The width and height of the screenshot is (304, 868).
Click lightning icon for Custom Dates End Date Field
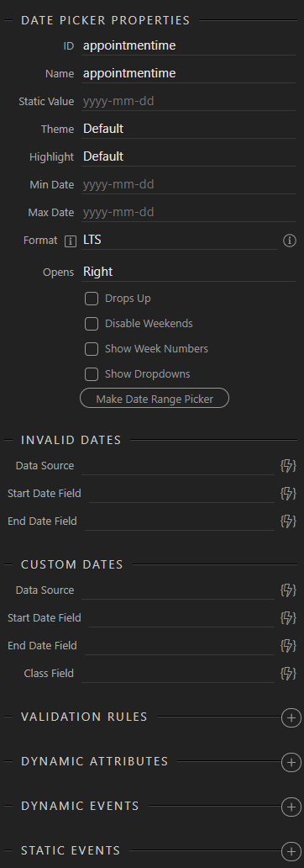pos(288,645)
